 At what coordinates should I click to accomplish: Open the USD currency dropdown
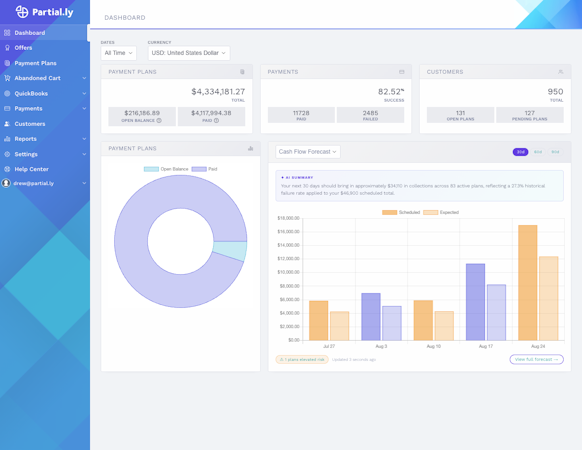189,53
